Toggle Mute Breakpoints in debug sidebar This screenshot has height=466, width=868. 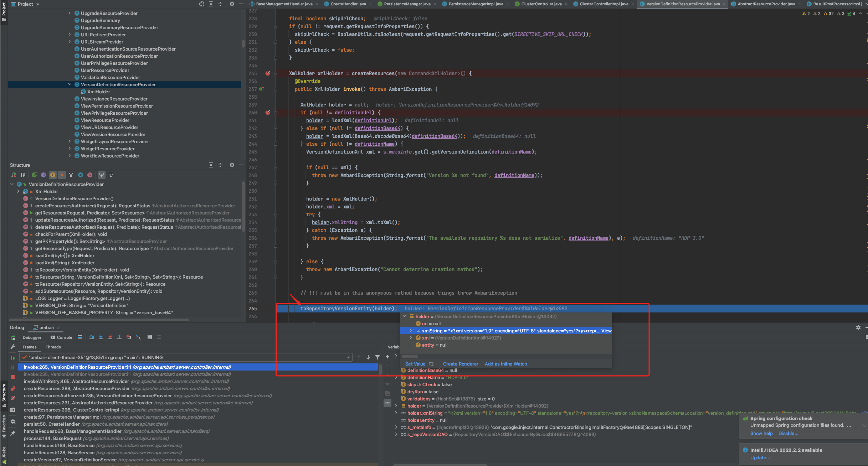pyautogui.click(x=13, y=398)
